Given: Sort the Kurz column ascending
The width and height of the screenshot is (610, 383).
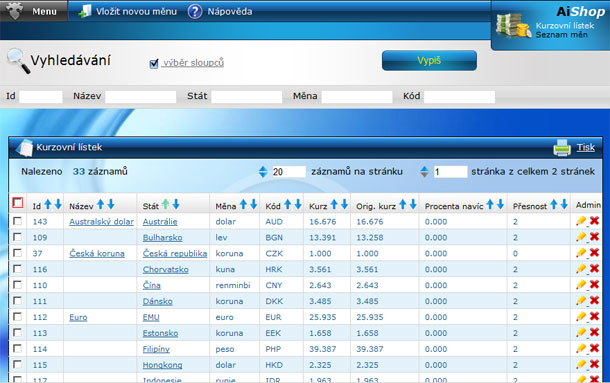Looking at the screenshot, I should 334,204.
